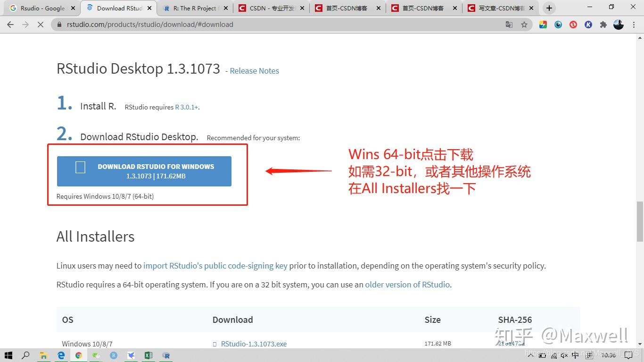Image resolution: width=644 pixels, height=362 pixels.
Task: Click the translate icon in the address bar
Action: [509, 25]
